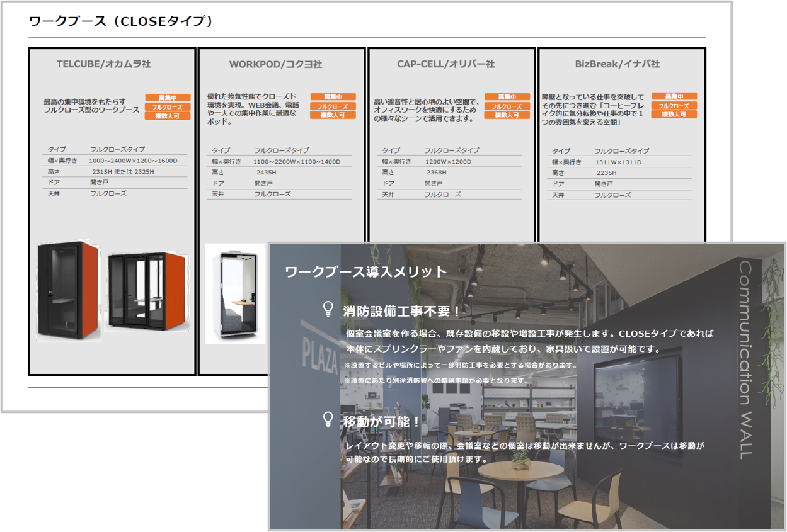Select the white WORKPOD booth photo
Viewport: 787px width, 532px height.
[235, 293]
